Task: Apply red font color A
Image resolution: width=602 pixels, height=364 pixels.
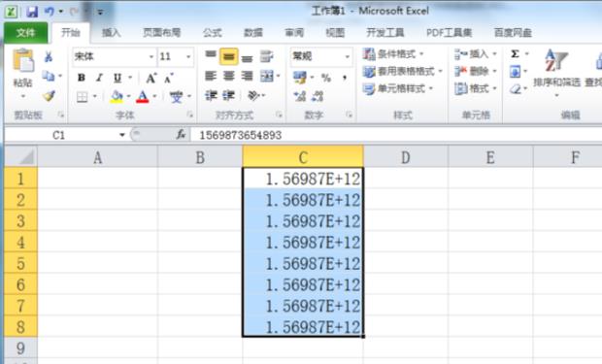Action: pos(142,96)
